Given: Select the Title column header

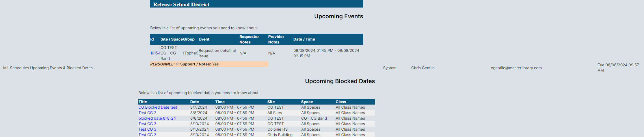Looking at the screenshot, I should click(143, 102).
